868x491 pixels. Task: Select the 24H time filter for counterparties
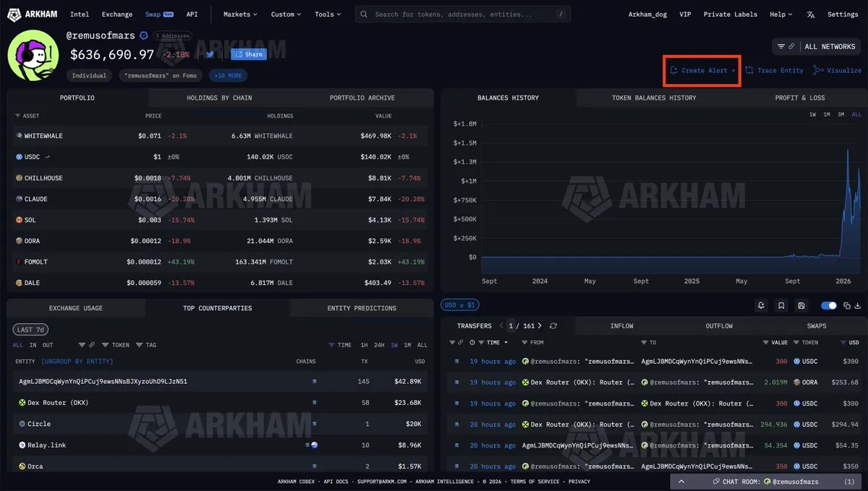[378, 345]
